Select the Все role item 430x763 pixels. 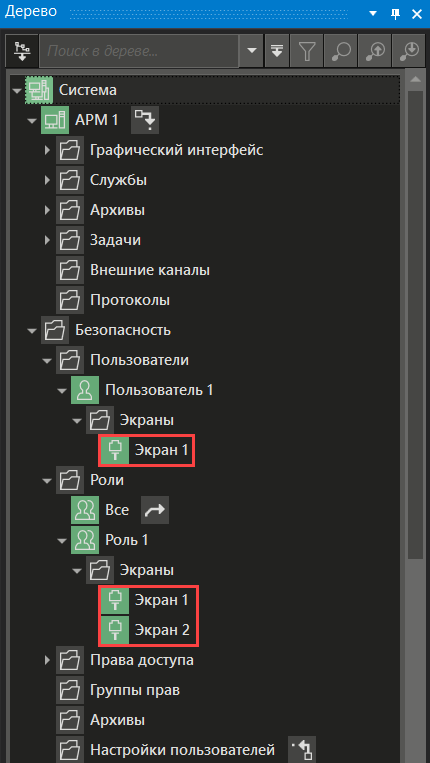(117, 510)
